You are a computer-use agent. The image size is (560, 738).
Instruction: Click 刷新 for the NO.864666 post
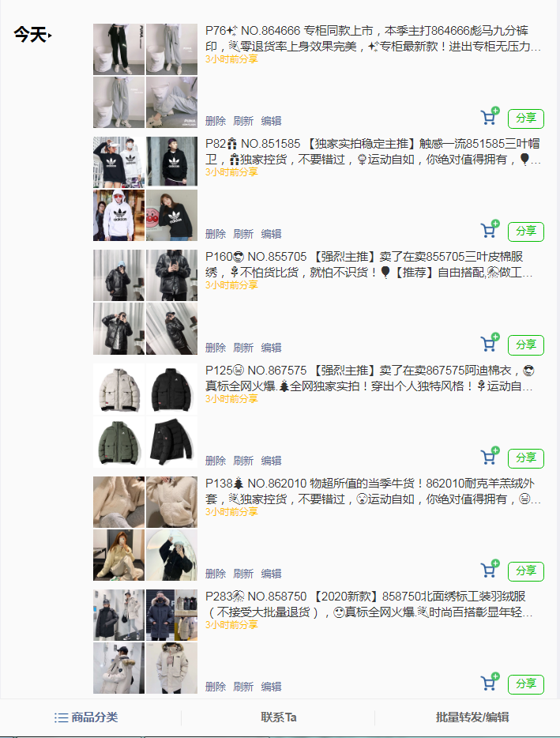243,121
